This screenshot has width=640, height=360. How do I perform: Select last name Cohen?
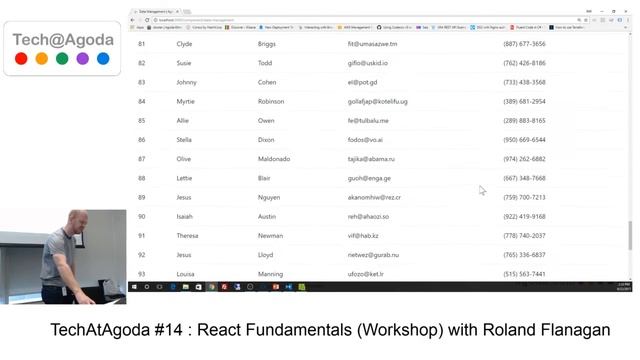coord(267,82)
